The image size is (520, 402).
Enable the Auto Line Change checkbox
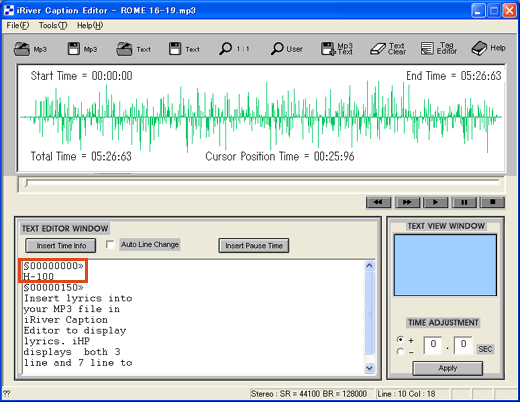(110, 244)
